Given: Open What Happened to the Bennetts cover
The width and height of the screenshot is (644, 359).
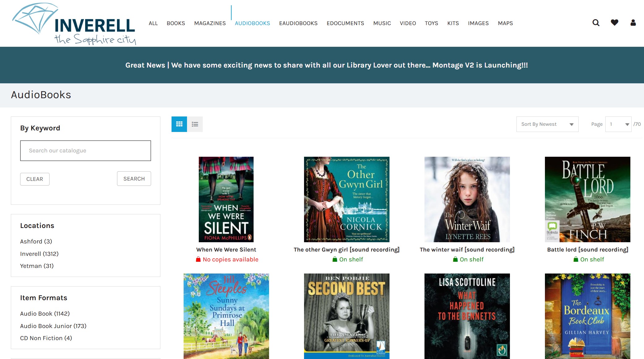Looking at the screenshot, I should [x=467, y=316].
